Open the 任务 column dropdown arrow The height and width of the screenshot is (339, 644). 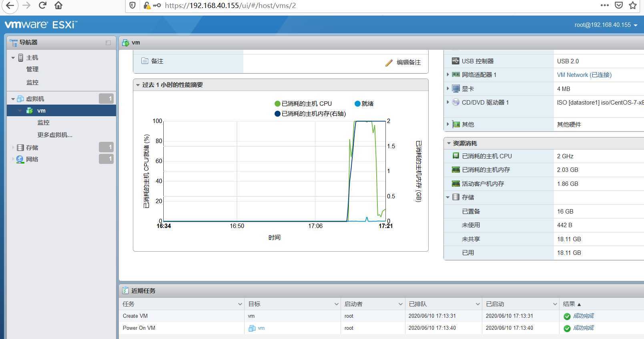point(240,304)
